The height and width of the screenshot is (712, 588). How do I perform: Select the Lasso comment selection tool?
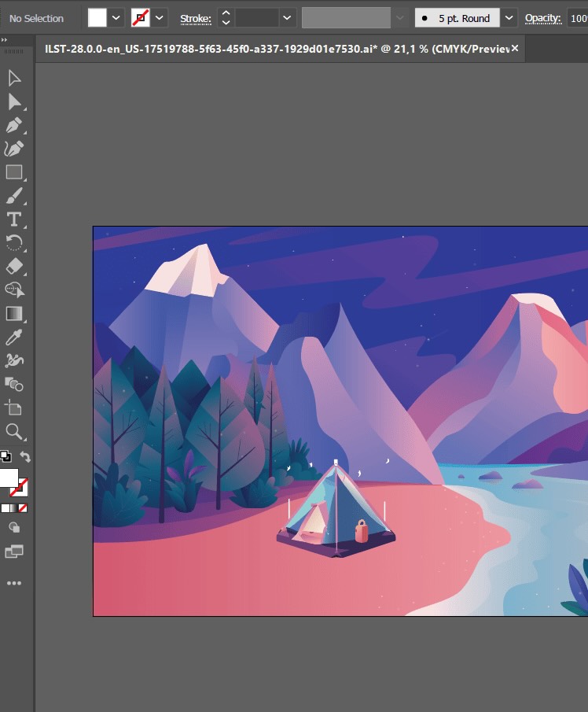(14, 290)
